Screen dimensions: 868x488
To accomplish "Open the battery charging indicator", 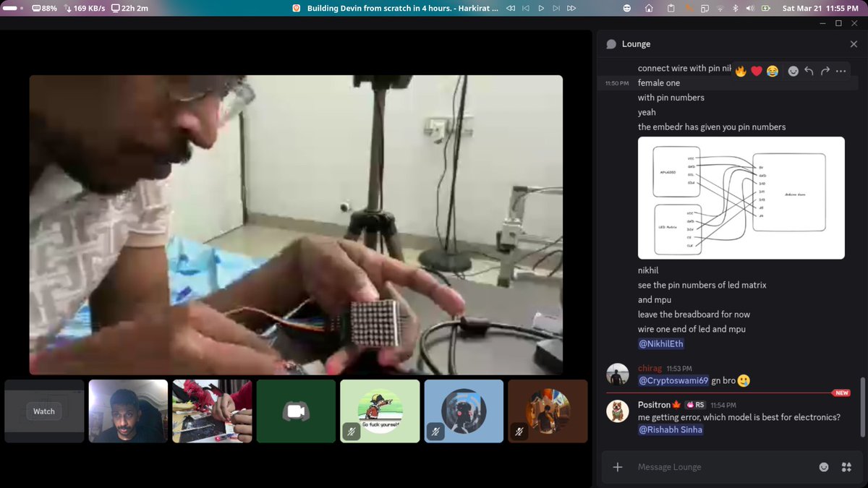I will tap(765, 9).
